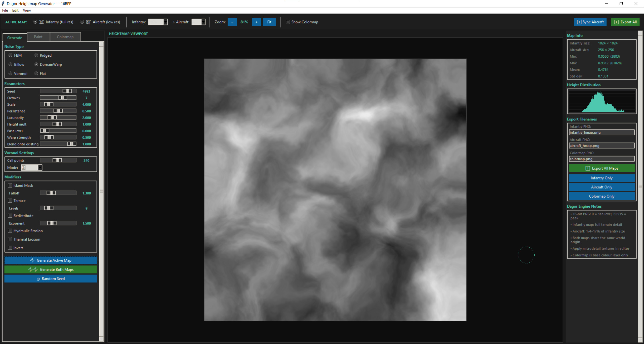The width and height of the screenshot is (644, 344).
Task: Click the Export All Maps button icon
Action: tap(588, 168)
